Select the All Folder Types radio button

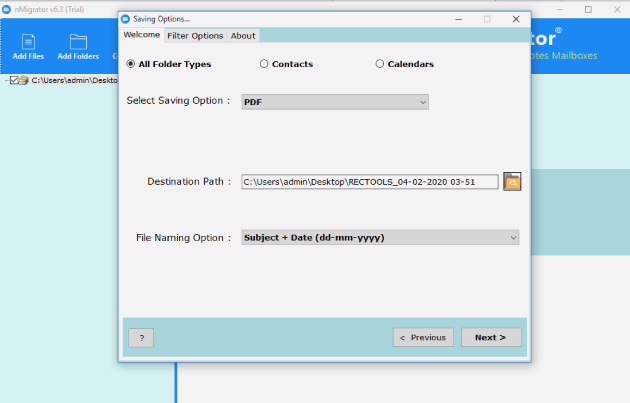[x=132, y=64]
